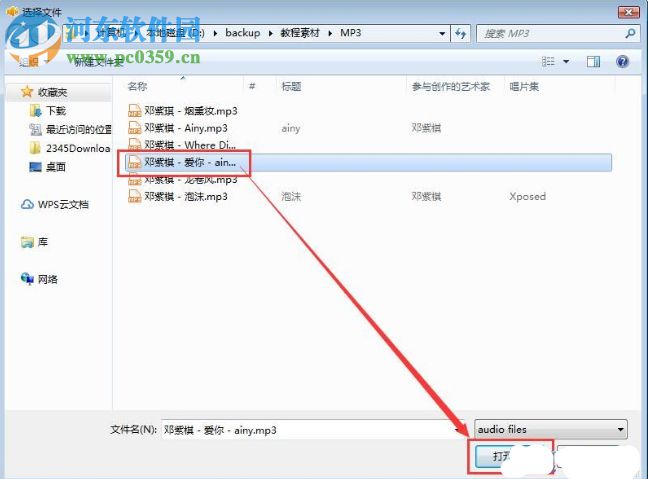648x479 pixels.
Task: Click the search magnifier icon
Action: point(630,33)
